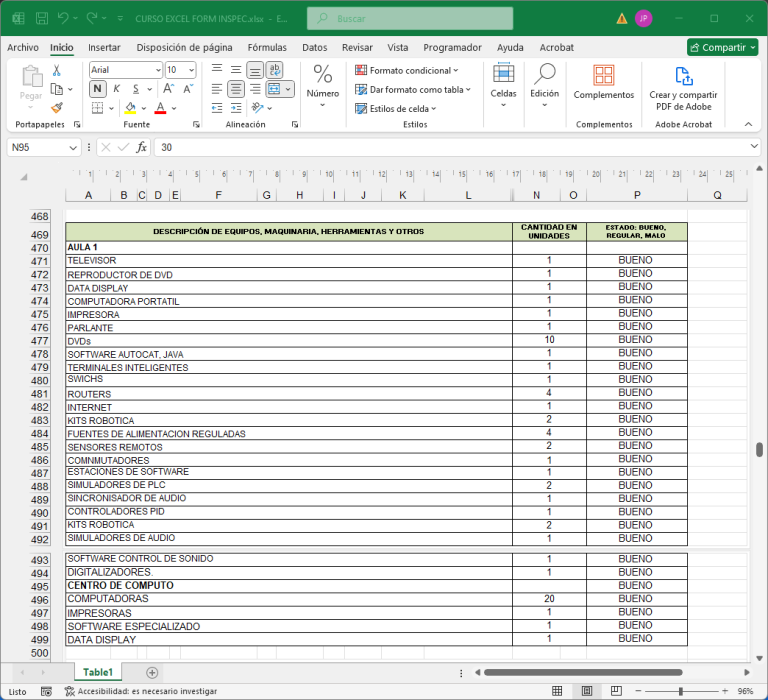Click the Wrap Text icon
The height and width of the screenshot is (700, 768).
click(x=274, y=70)
